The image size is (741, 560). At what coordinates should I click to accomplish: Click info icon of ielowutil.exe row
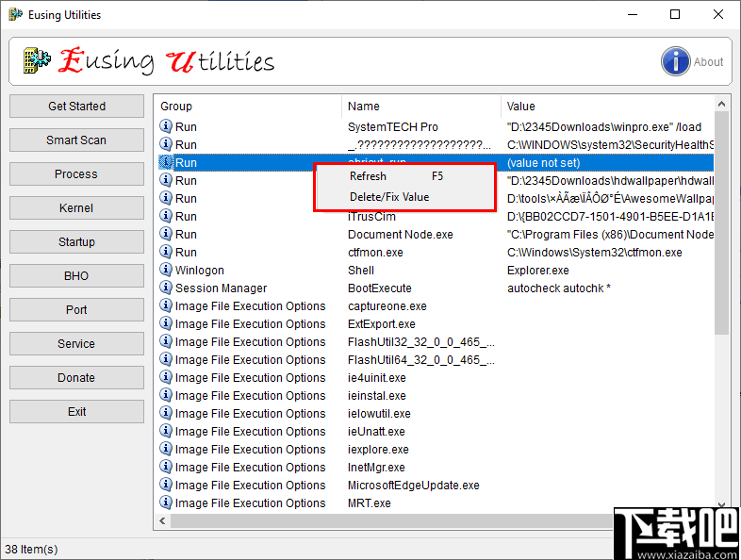165,414
